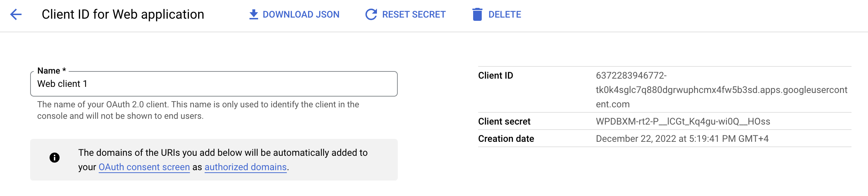Image resolution: width=868 pixels, height=196 pixels.
Task: Click the trash can icon
Action: point(477,14)
